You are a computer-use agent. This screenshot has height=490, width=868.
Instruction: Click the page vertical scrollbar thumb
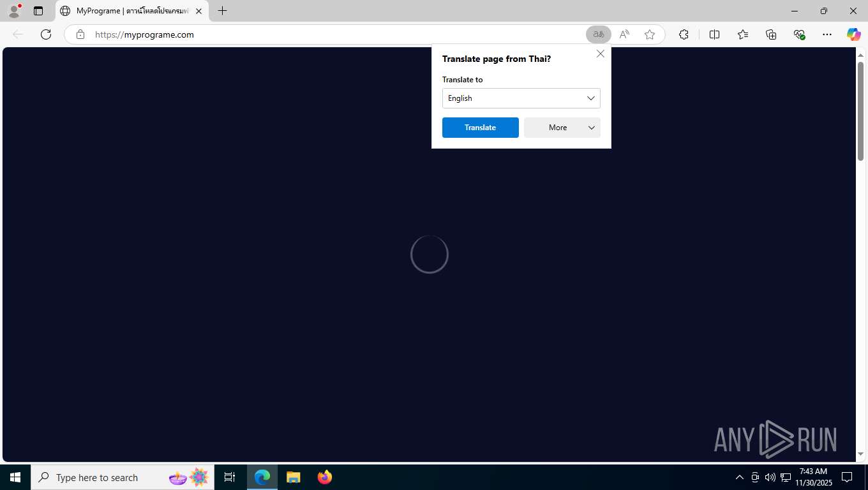point(860,111)
